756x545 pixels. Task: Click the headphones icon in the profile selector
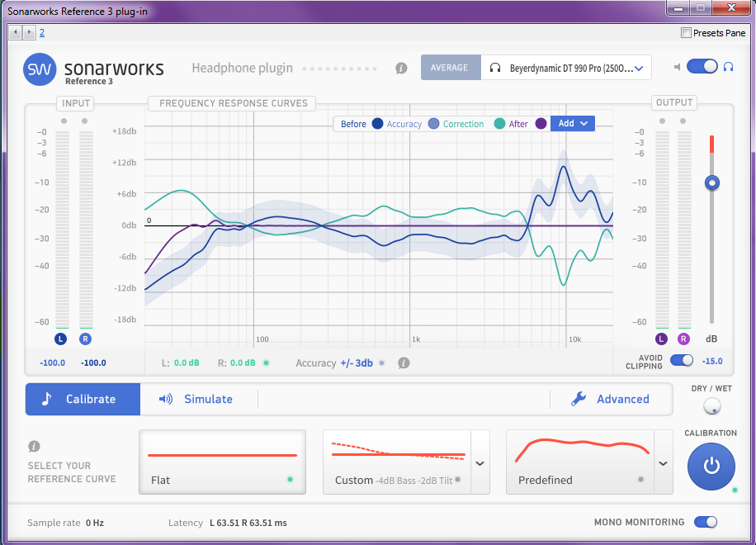(x=494, y=68)
